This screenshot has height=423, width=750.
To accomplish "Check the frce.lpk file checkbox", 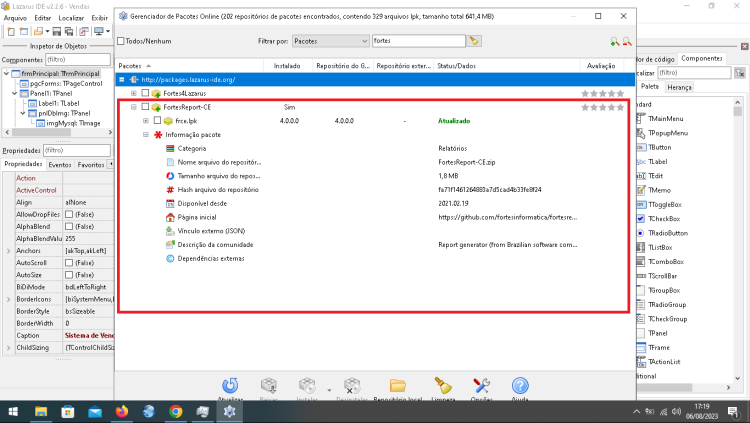I will [157, 121].
